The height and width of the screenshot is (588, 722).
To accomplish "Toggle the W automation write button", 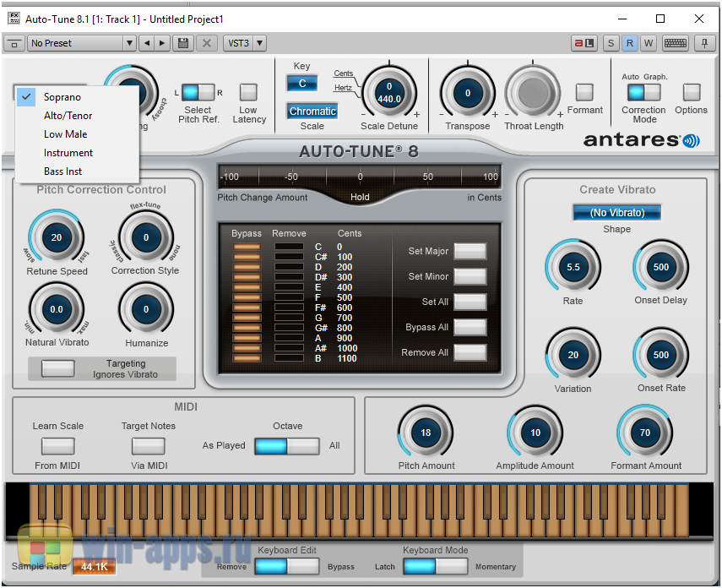I will click(649, 43).
